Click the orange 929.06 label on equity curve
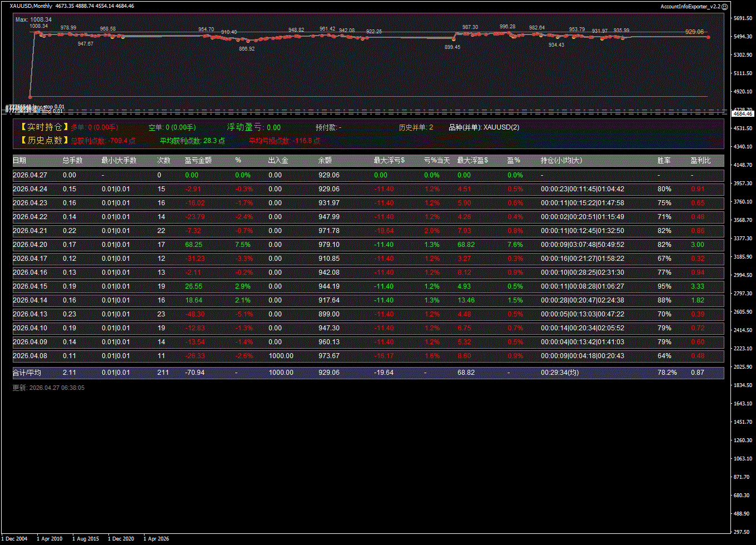The image size is (756, 545). (694, 32)
